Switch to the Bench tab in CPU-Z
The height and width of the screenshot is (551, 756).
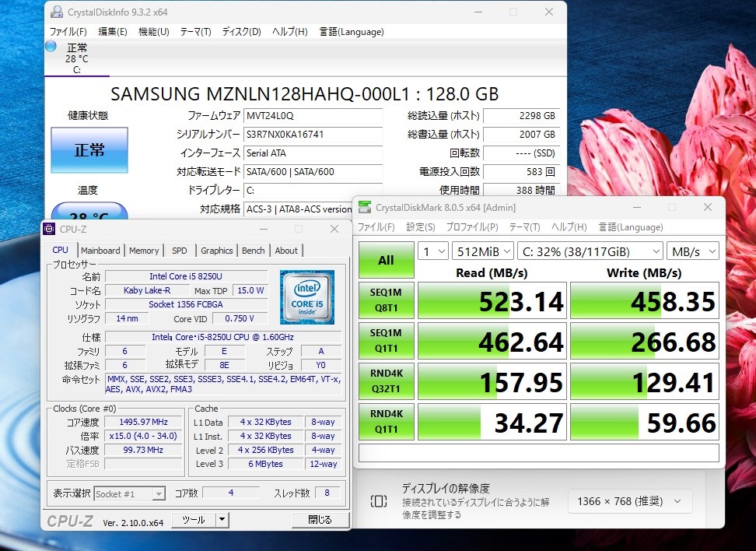pos(253,251)
